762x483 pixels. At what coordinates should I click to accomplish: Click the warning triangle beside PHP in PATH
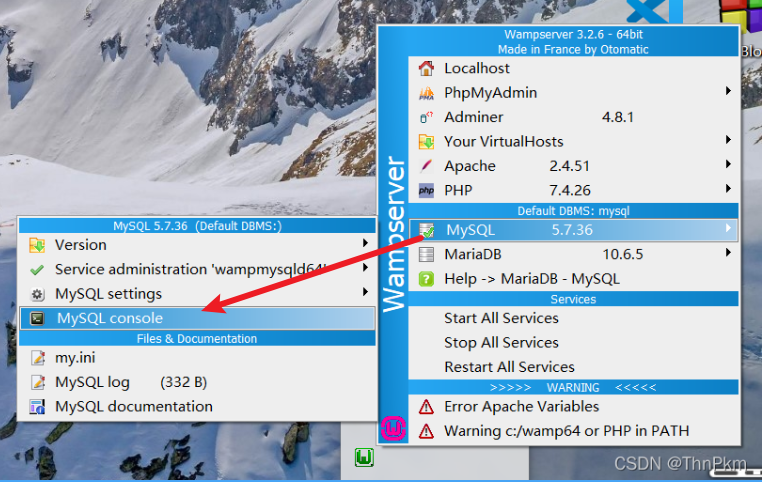click(x=426, y=431)
